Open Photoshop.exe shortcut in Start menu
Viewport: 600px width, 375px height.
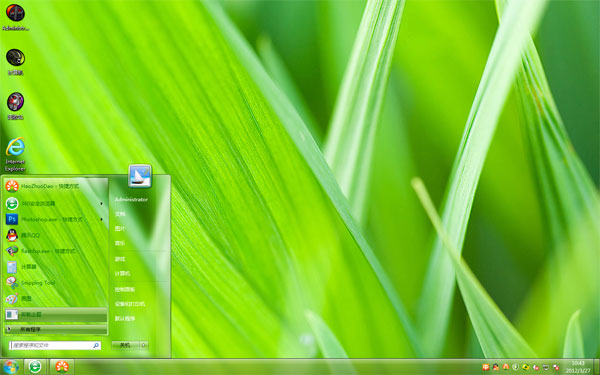click(55, 219)
